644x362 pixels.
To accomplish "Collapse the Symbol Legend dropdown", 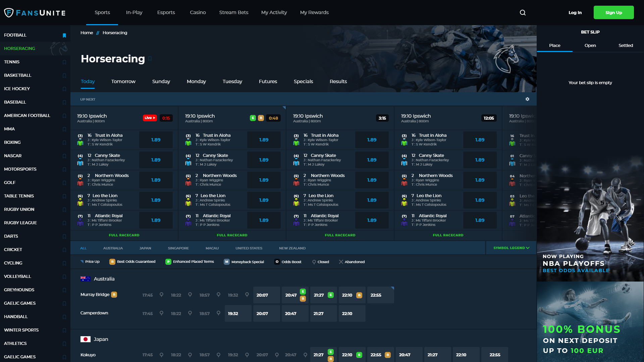I will click(x=511, y=248).
